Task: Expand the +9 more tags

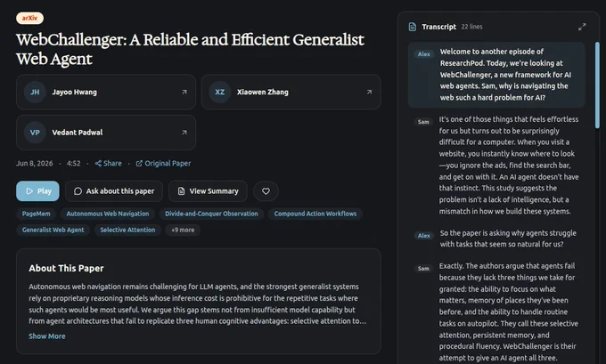Action: pyautogui.click(x=183, y=230)
